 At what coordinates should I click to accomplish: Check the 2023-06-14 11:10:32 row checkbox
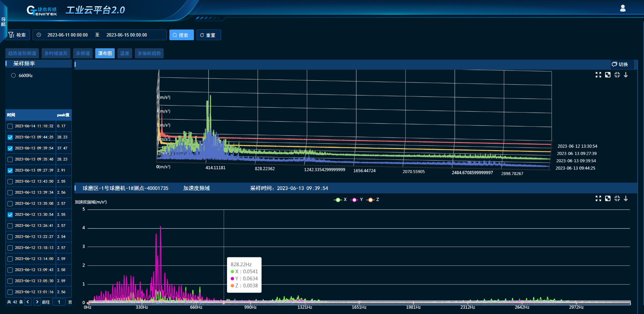point(10,126)
